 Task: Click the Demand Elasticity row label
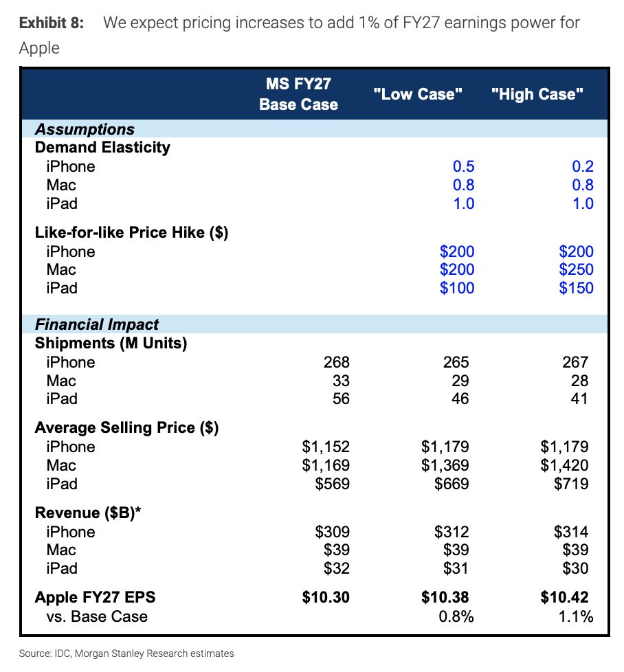click(102, 147)
